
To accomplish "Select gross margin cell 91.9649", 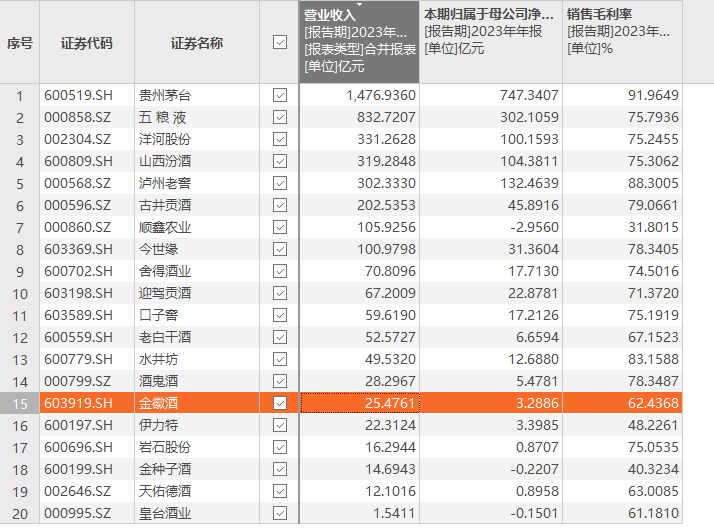I will (622, 95).
